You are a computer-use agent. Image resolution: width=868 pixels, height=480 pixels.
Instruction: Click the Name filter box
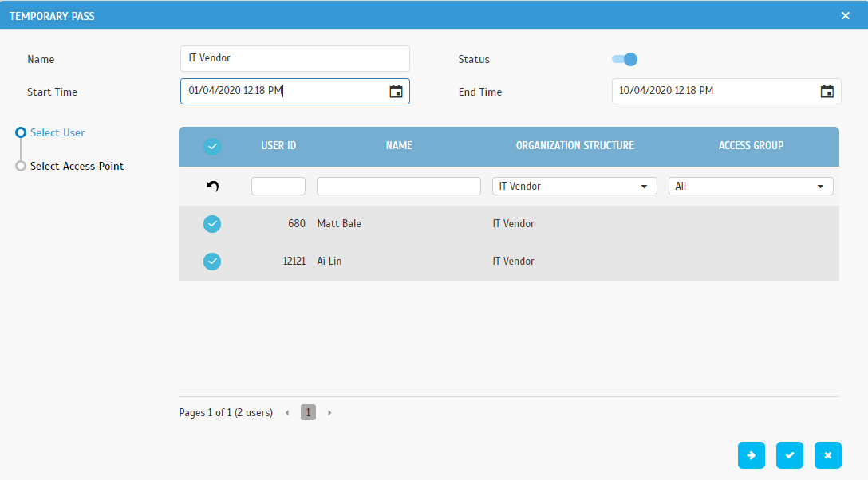click(x=399, y=187)
